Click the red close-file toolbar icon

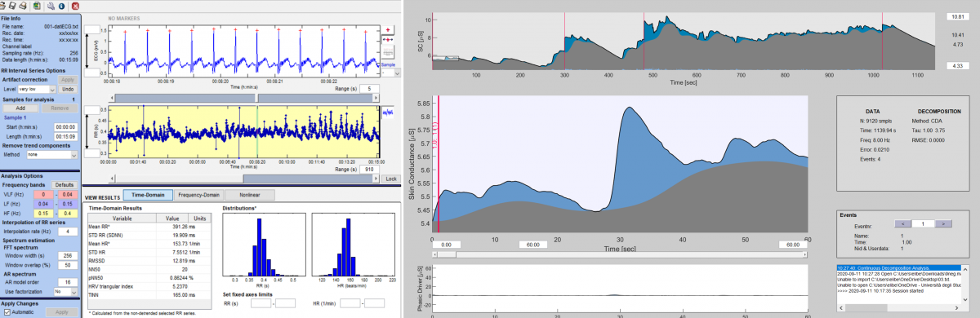pyautogui.click(x=74, y=5)
